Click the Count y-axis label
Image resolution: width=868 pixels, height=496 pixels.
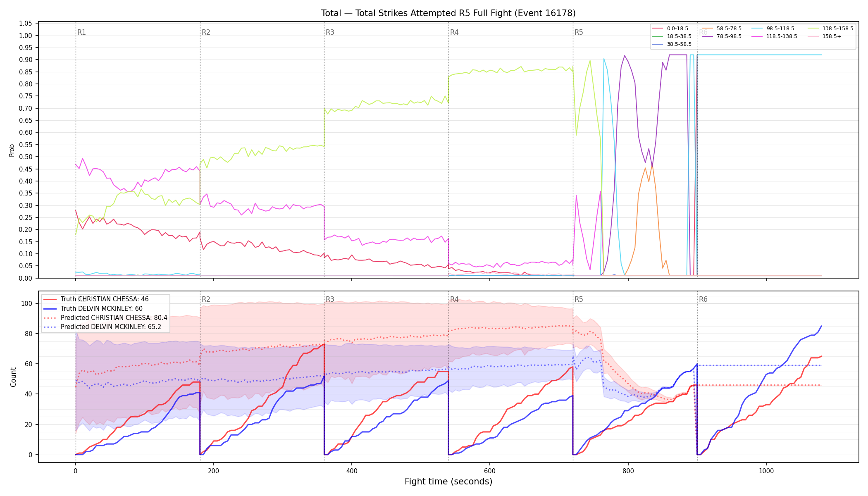pos(13,377)
